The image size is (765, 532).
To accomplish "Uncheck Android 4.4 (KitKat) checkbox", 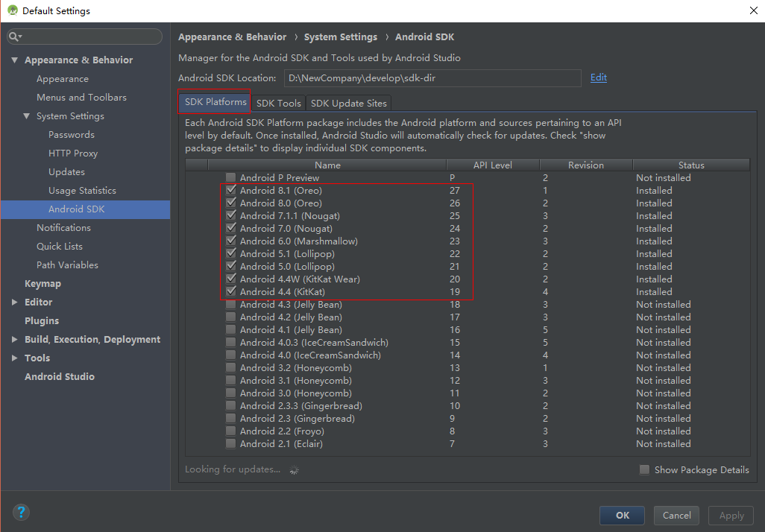I will tap(231, 291).
